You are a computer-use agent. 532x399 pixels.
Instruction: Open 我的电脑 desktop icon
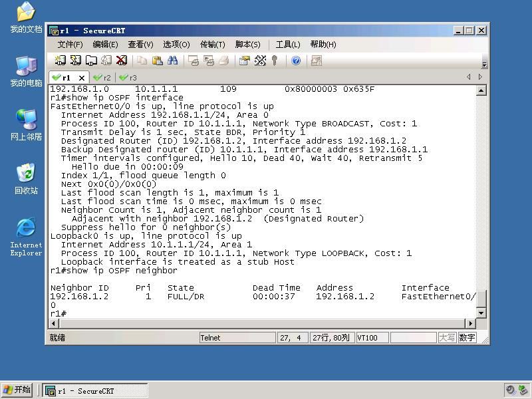point(26,71)
